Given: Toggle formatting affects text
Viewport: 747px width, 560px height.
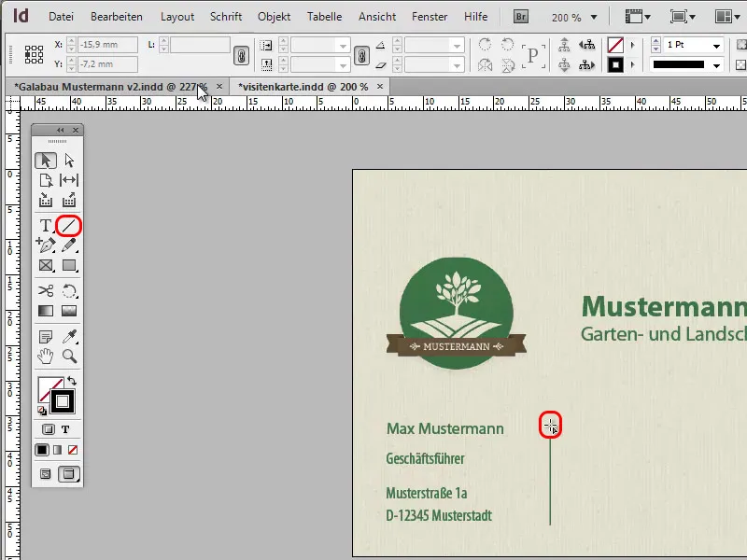Looking at the screenshot, I should coord(65,429).
